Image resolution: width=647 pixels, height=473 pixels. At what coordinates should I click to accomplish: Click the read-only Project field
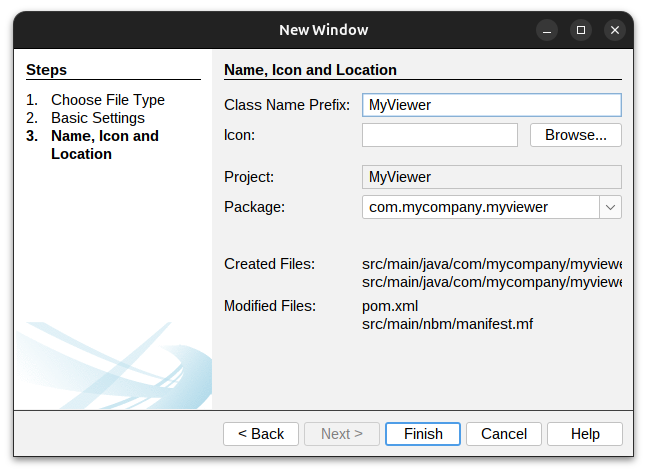pyautogui.click(x=491, y=177)
